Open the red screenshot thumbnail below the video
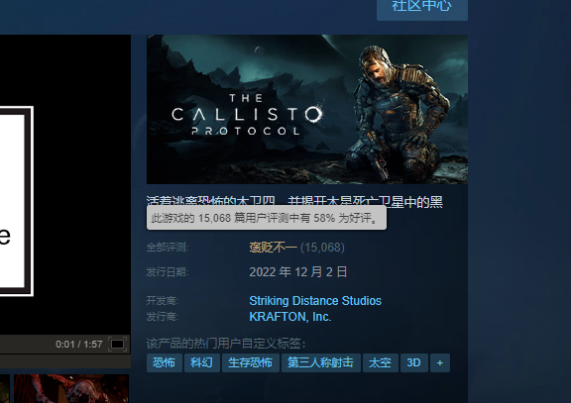The height and width of the screenshot is (403, 571). point(71,388)
